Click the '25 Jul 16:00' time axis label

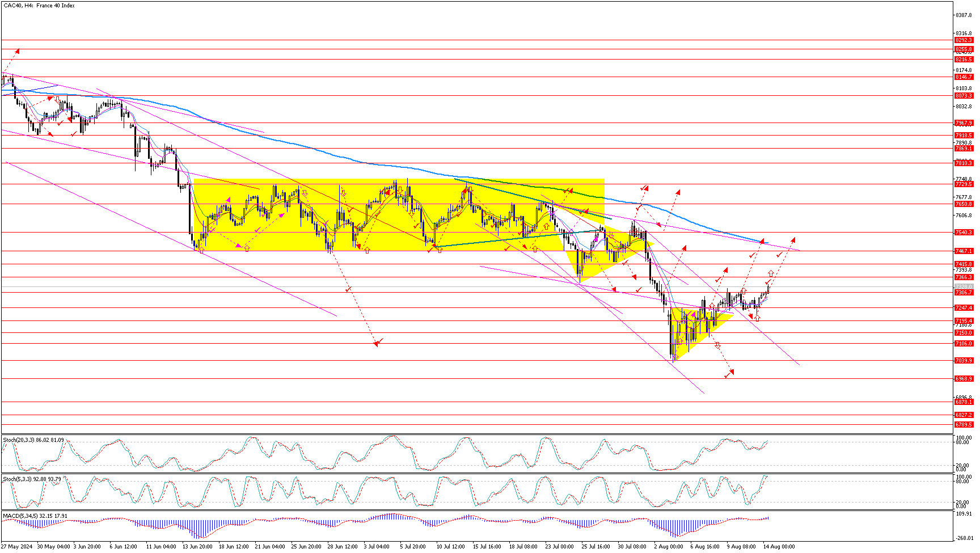(x=596, y=547)
